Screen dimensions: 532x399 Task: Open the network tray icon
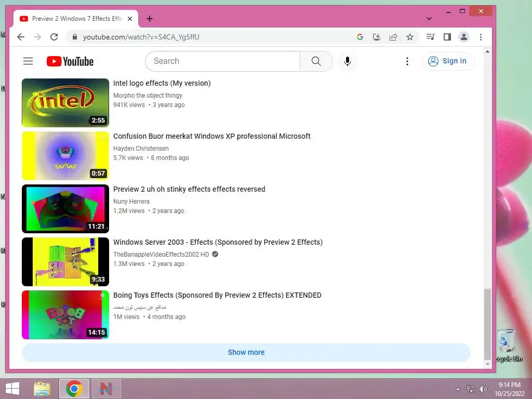(x=471, y=389)
